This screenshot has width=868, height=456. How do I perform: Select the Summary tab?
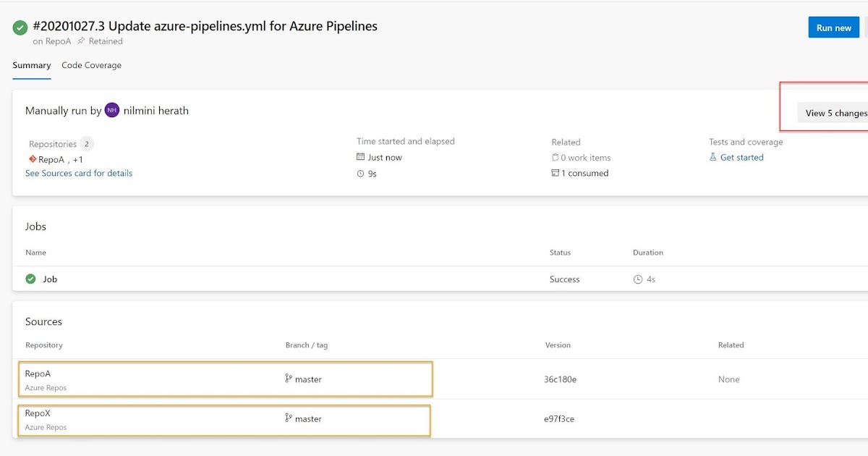click(x=31, y=65)
